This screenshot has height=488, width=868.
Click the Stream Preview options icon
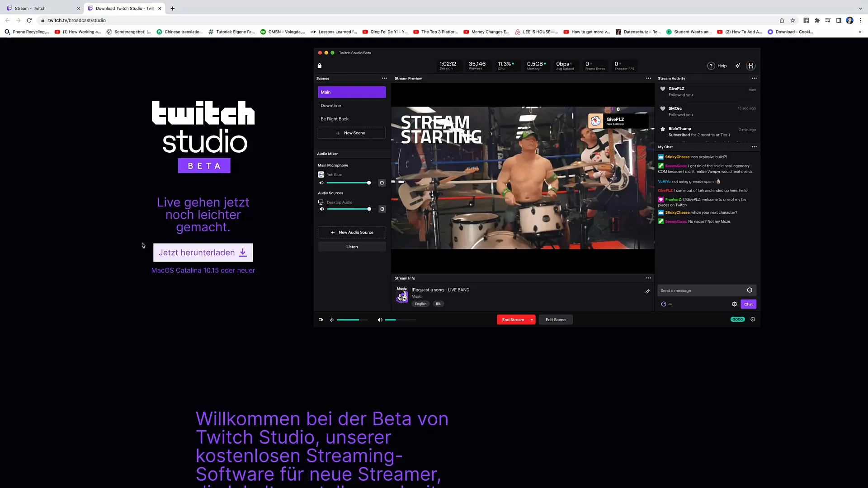[x=649, y=78]
